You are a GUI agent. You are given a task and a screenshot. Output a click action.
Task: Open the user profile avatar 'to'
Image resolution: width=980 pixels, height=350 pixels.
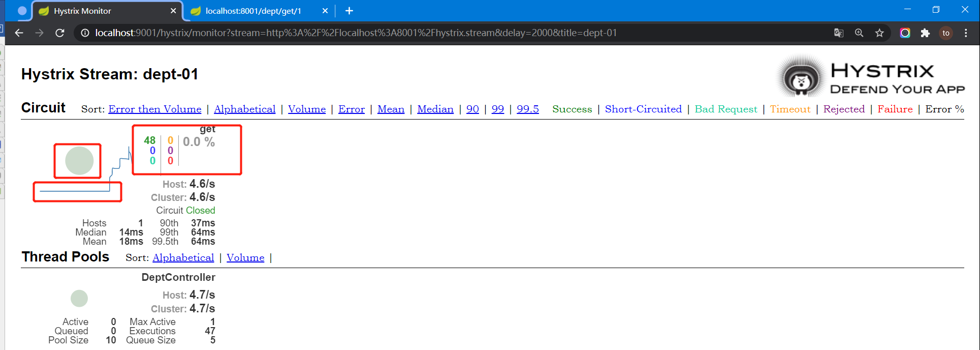pos(946,33)
